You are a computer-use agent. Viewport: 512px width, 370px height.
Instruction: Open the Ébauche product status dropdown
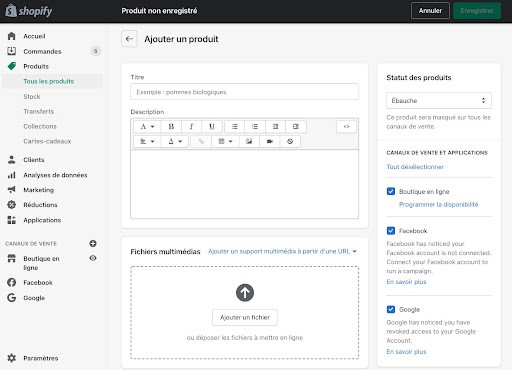439,101
